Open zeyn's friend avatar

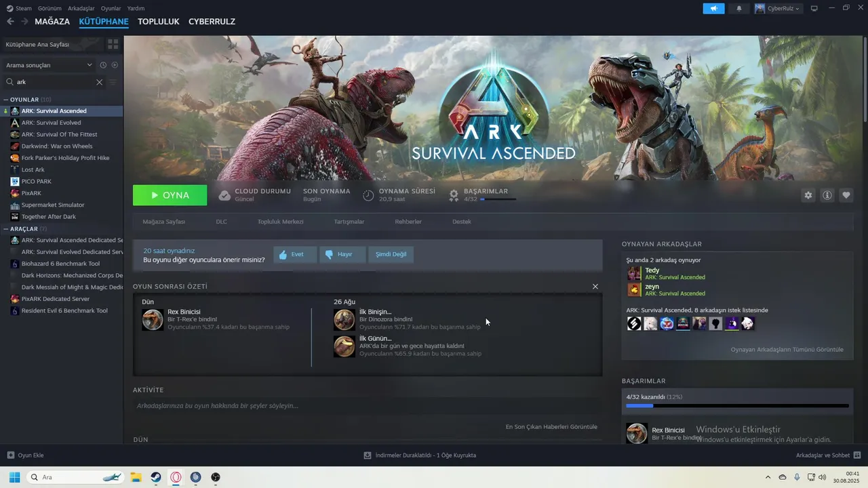pyautogui.click(x=634, y=289)
